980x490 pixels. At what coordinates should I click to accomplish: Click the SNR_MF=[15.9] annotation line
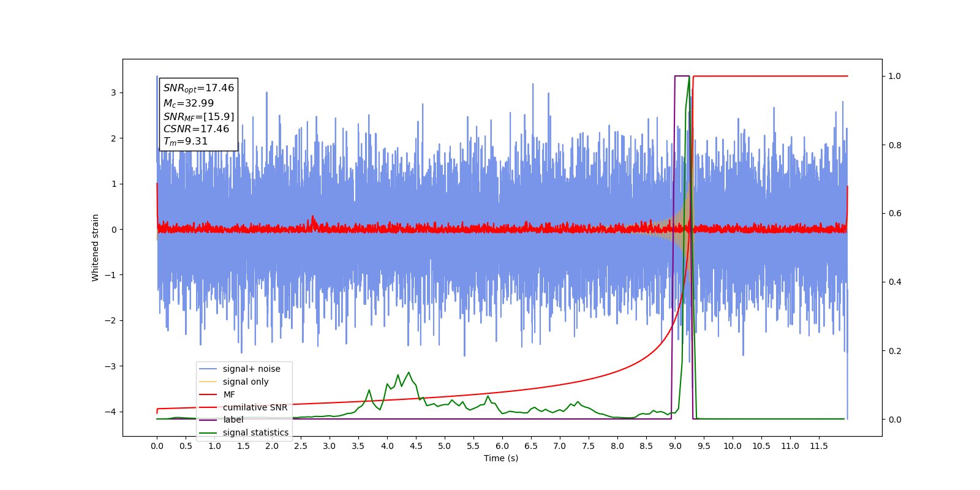coord(198,116)
